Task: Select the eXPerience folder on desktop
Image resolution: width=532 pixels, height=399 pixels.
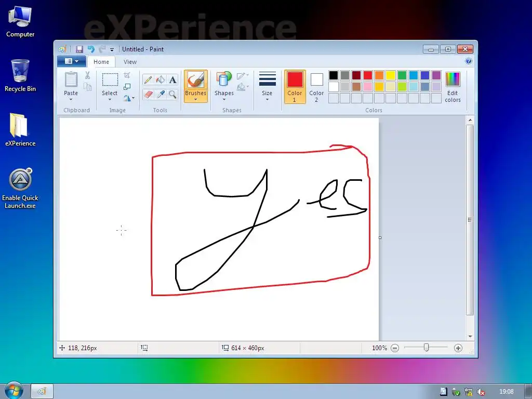Action: point(20,129)
